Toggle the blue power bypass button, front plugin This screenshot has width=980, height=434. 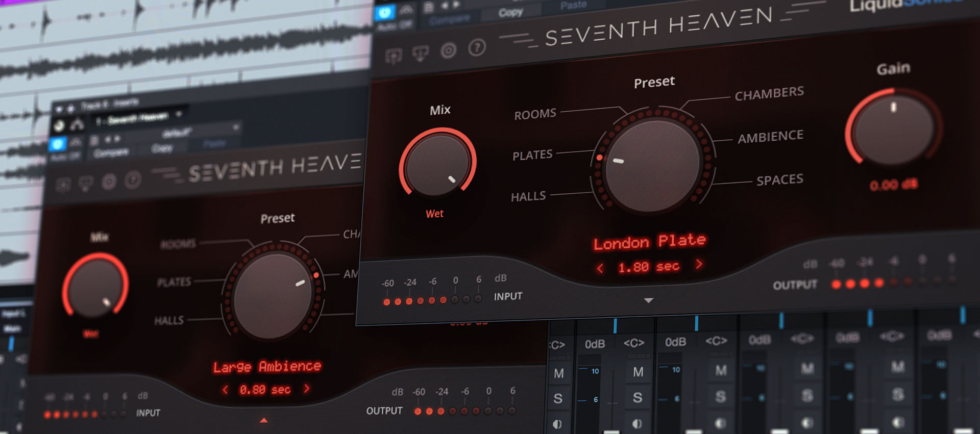click(x=384, y=13)
